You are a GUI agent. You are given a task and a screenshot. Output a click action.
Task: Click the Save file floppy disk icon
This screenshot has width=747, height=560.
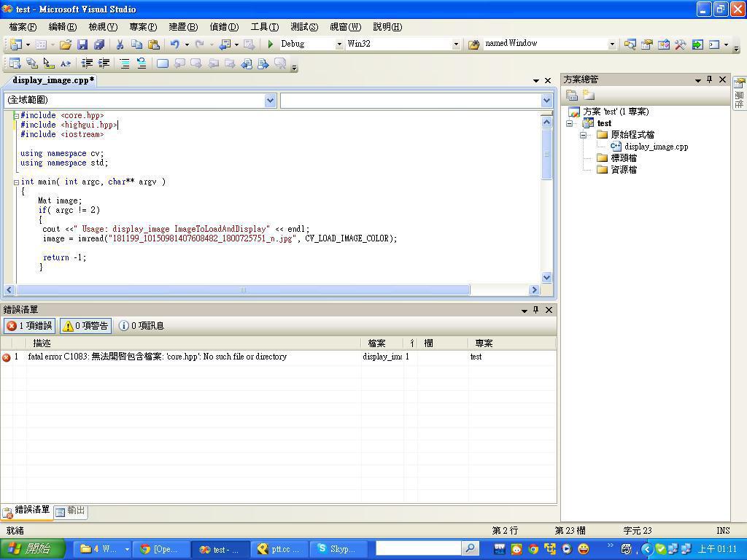[82, 44]
